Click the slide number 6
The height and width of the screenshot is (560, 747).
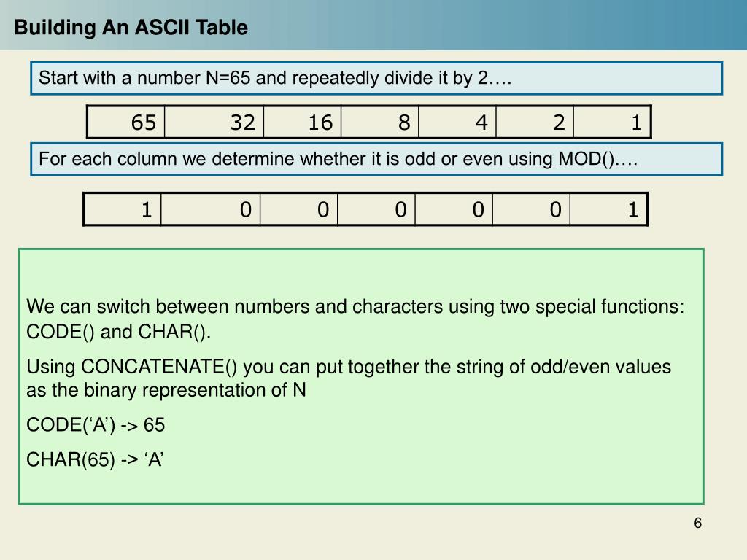click(697, 523)
